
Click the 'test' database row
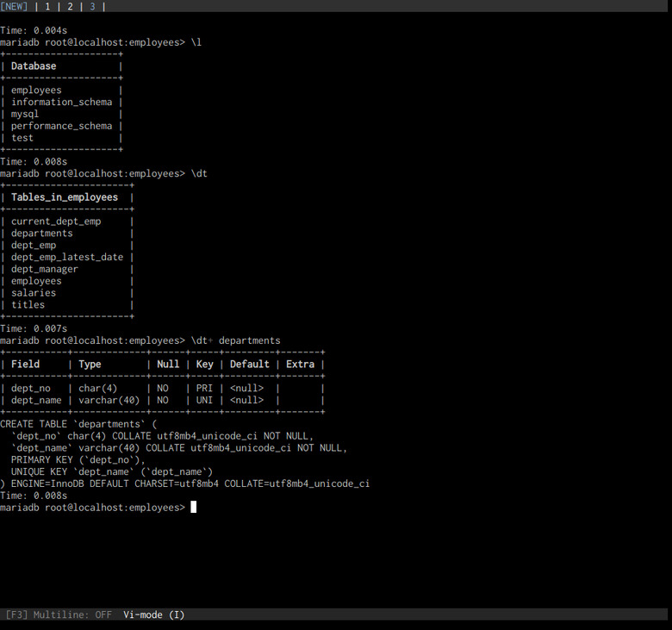click(22, 138)
